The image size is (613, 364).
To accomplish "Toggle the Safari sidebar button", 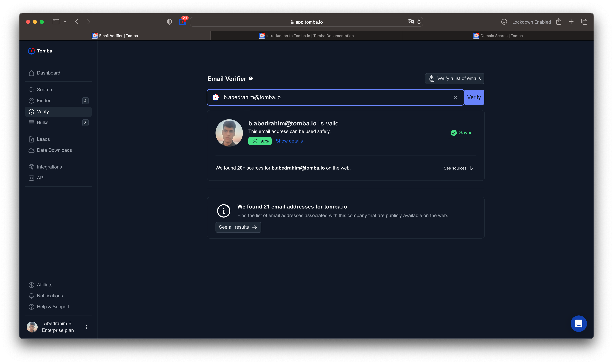I will pos(56,22).
